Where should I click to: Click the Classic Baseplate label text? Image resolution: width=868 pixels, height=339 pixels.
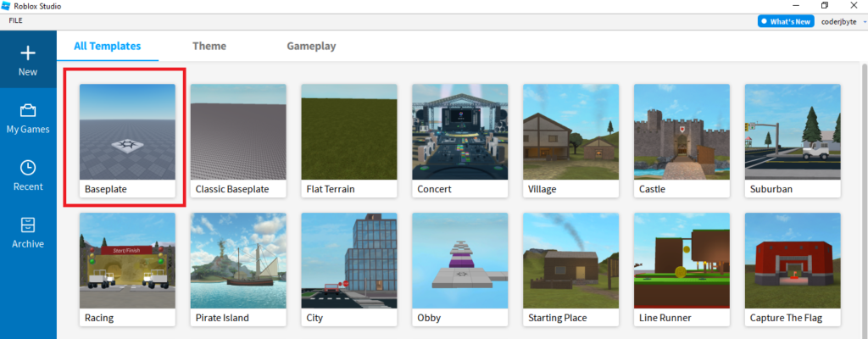pos(232,190)
